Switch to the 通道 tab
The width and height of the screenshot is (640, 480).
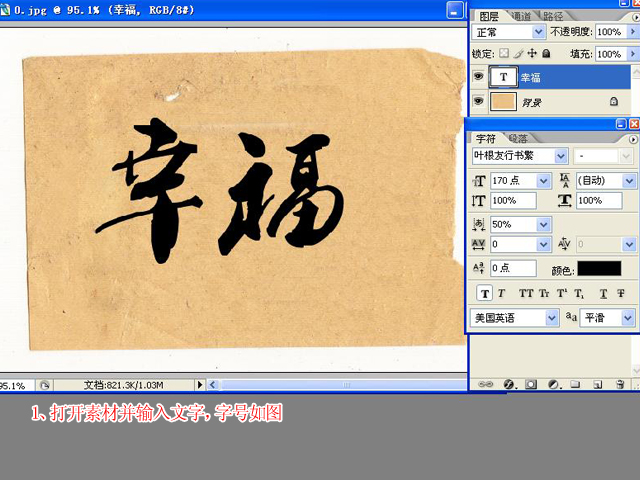tap(520, 17)
